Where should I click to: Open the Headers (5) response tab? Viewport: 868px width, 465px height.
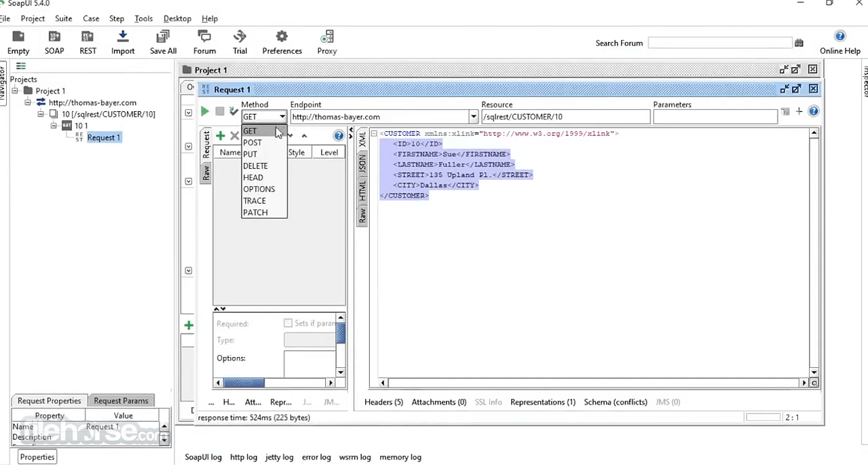pos(383,402)
